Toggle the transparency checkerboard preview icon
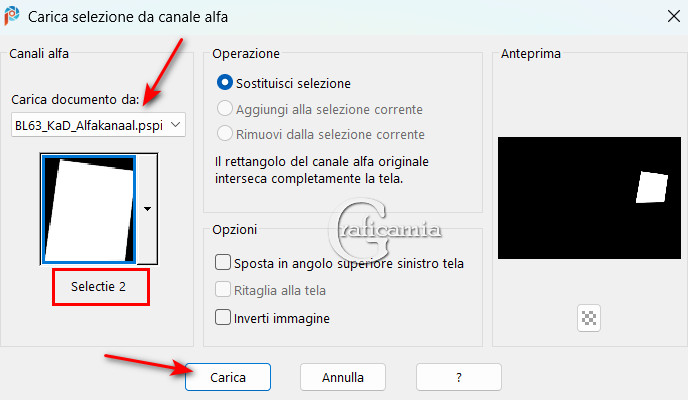 pyautogui.click(x=589, y=318)
